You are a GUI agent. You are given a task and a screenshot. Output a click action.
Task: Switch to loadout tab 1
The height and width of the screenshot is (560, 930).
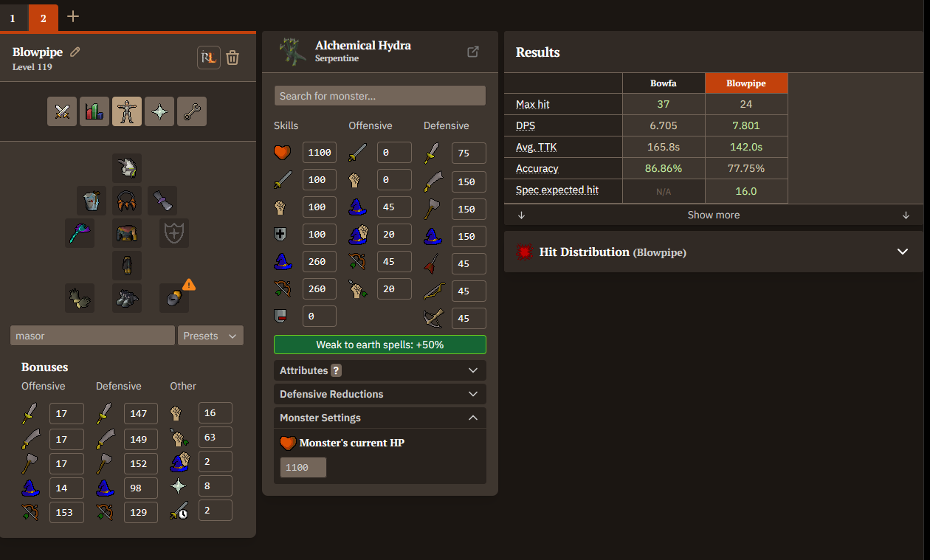[x=13, y=18]
